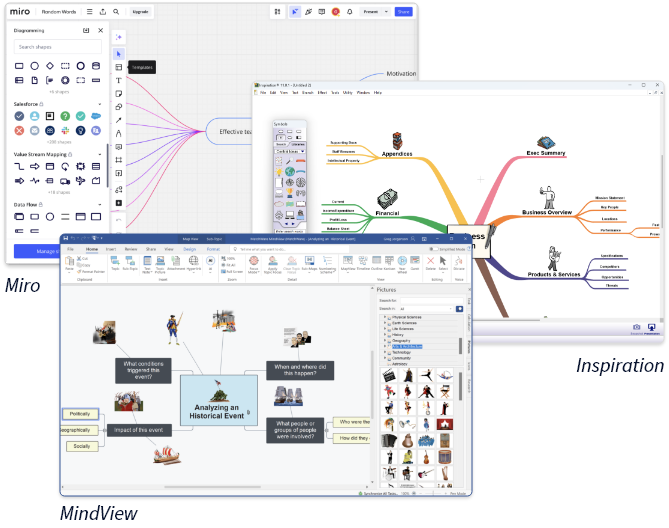
Task: Close the Diagramming panel in Miro
Action: [x=100, y=30]
